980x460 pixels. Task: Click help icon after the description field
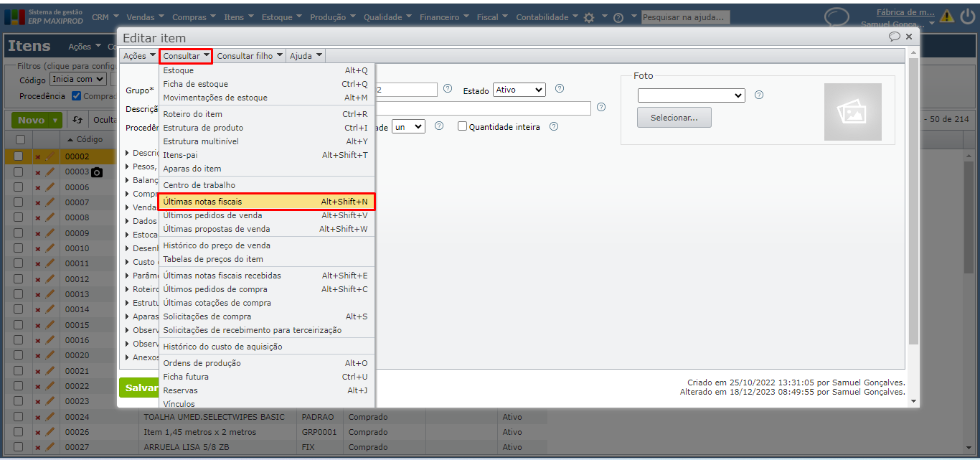click(601, 108)
